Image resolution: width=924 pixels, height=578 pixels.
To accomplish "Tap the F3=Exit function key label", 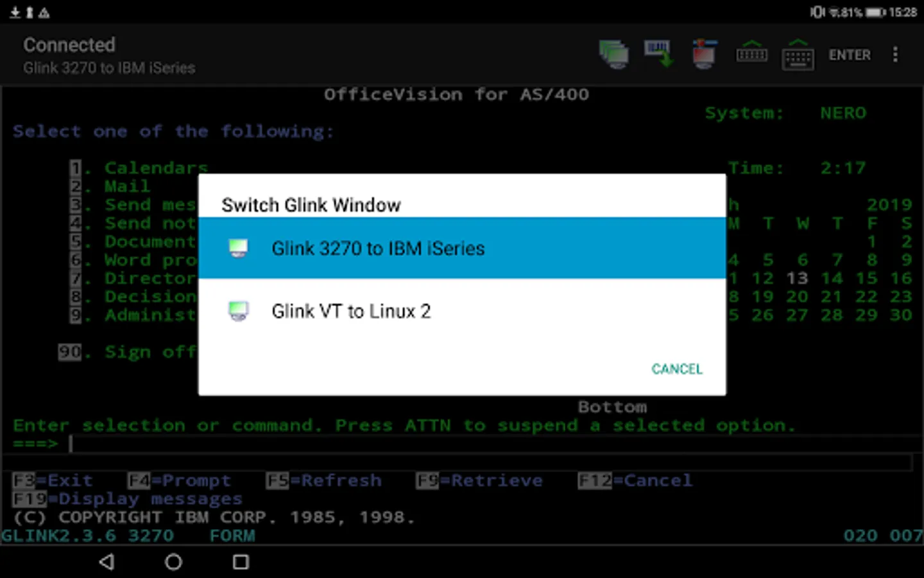I will (53, 480).
